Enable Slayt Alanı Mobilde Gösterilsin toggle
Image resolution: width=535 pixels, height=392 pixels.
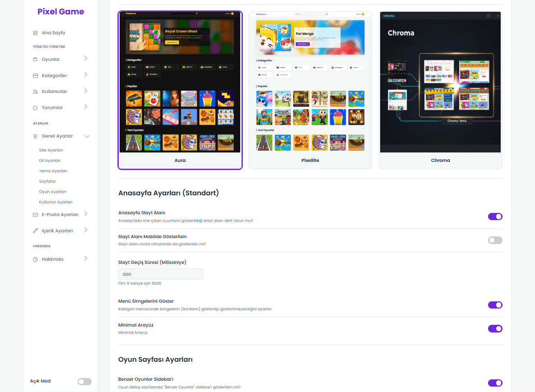495,240
